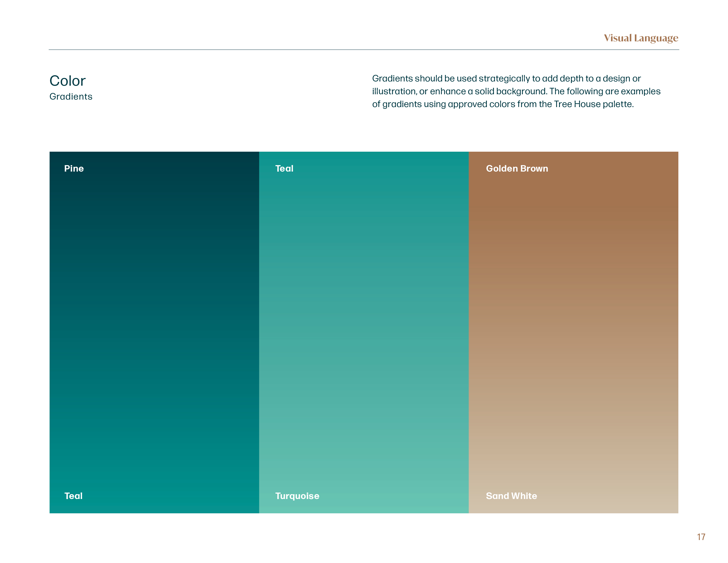Click the horizontal header divider line
This screenshot has height=563, width=728.
[364, 50]
